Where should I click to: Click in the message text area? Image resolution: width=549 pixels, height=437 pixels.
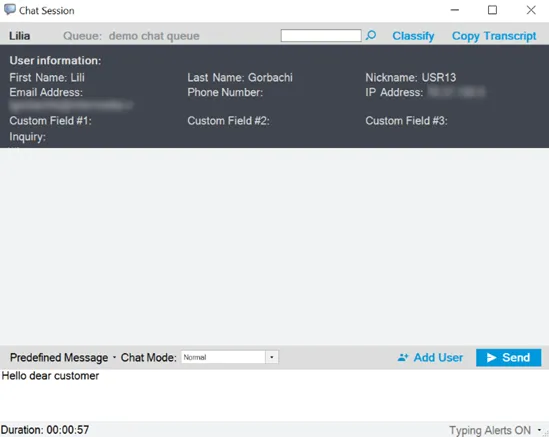click(x=274, y=395)
